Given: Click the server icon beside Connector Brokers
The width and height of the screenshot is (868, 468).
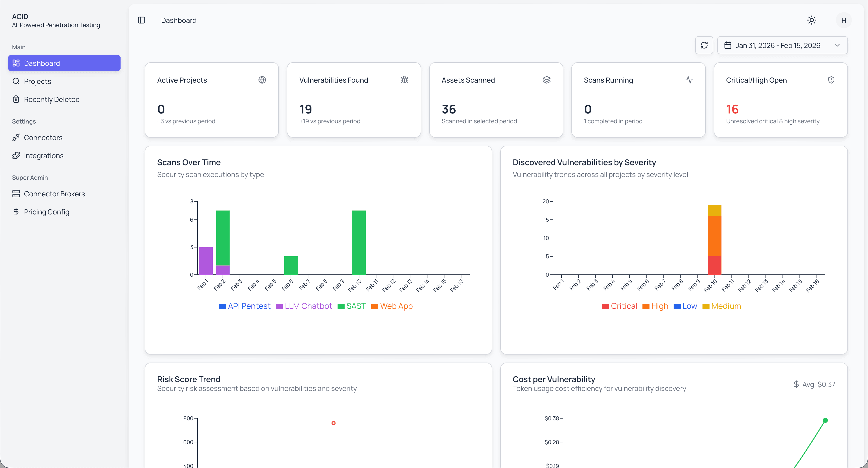Looking at the screenshot, I should [16, 194].
